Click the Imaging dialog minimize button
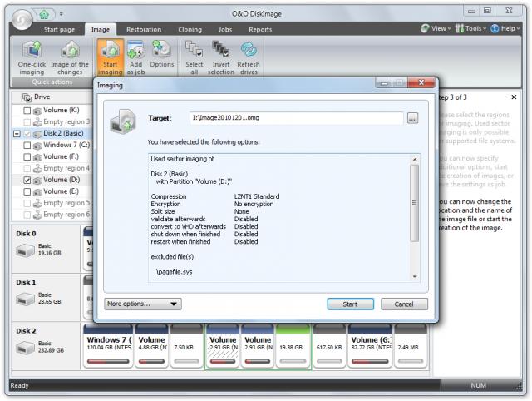Image resolution: width=532 pixels, height=401 pixels. (384, 83)
